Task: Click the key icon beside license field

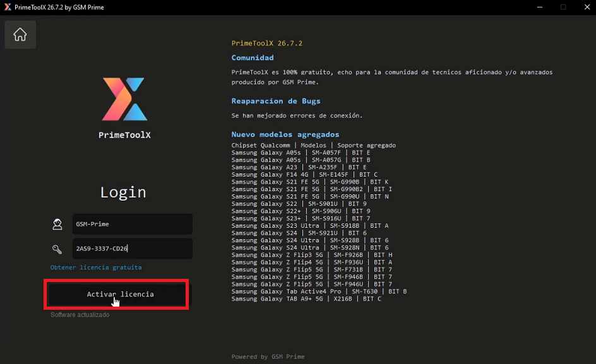Action: [x=57, y=249]
